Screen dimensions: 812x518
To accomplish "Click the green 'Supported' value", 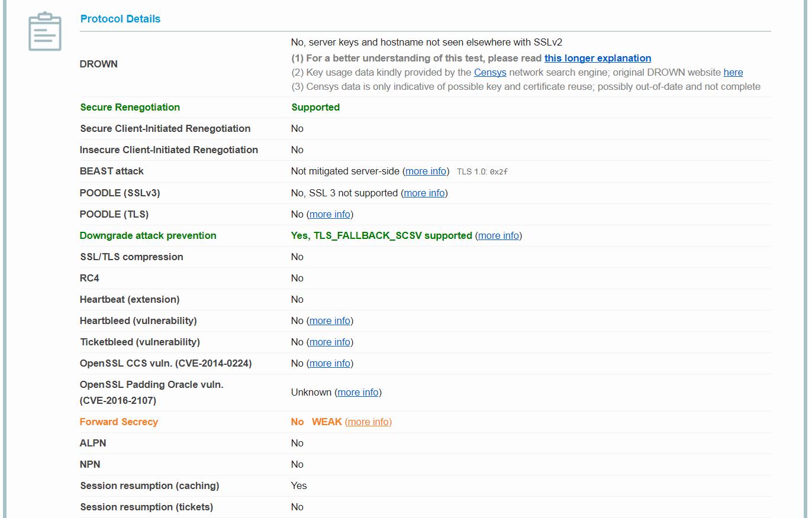I will pos(315,107).
